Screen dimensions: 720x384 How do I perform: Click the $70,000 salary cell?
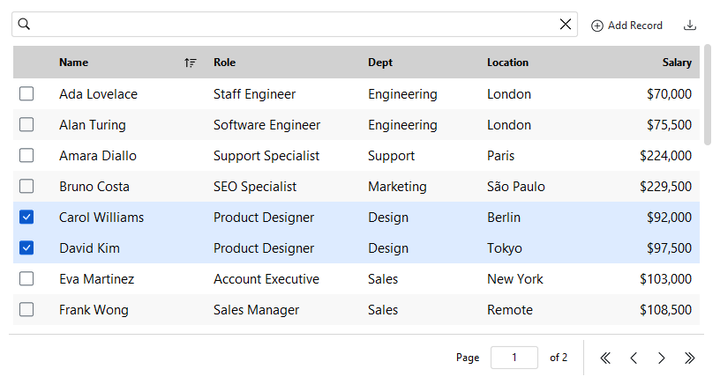(669, 94)
